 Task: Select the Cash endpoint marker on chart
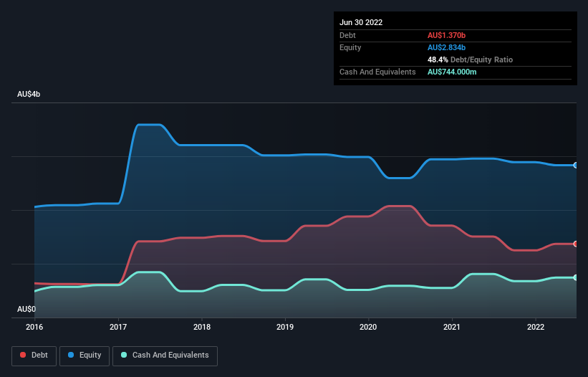point(576,277)
